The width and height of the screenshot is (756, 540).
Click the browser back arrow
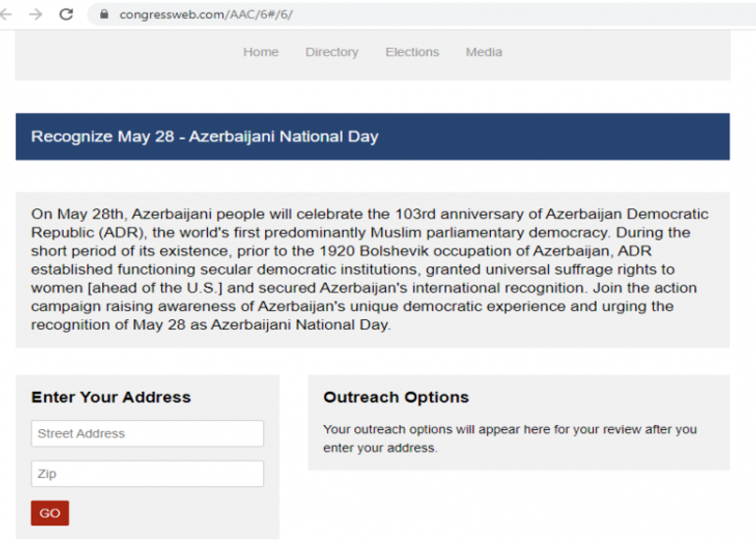(x=6, y=15)
